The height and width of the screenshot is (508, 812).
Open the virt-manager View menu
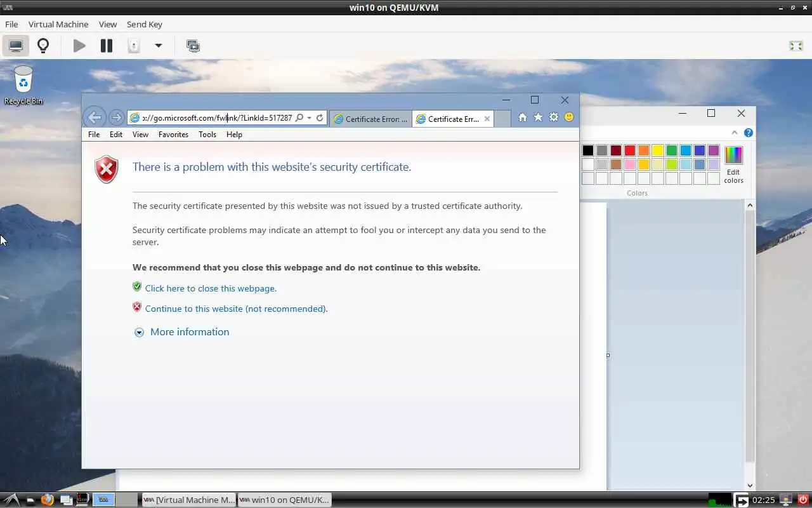point(108,24)
